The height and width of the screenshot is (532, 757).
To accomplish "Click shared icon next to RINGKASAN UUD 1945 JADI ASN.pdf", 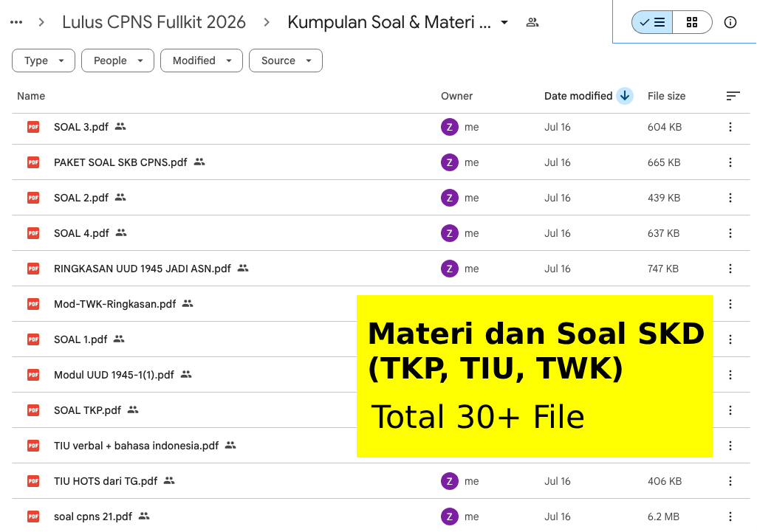I will 243,268.
